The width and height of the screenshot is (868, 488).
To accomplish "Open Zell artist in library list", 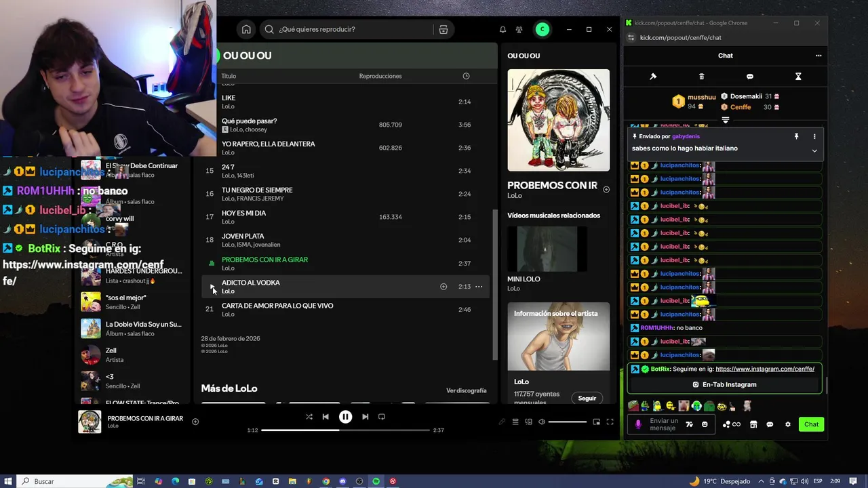I will pyautogui.click(x=132, y=354).
